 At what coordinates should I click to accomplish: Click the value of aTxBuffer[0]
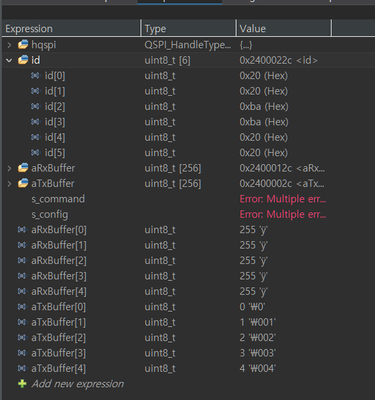pyautogui.click(x=252, y=307)
